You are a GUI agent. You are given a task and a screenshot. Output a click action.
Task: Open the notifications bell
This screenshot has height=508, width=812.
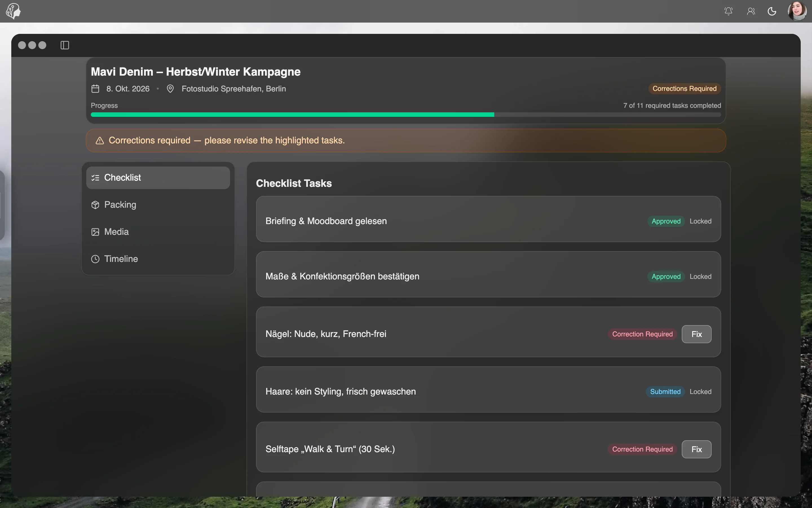[729, 11]
